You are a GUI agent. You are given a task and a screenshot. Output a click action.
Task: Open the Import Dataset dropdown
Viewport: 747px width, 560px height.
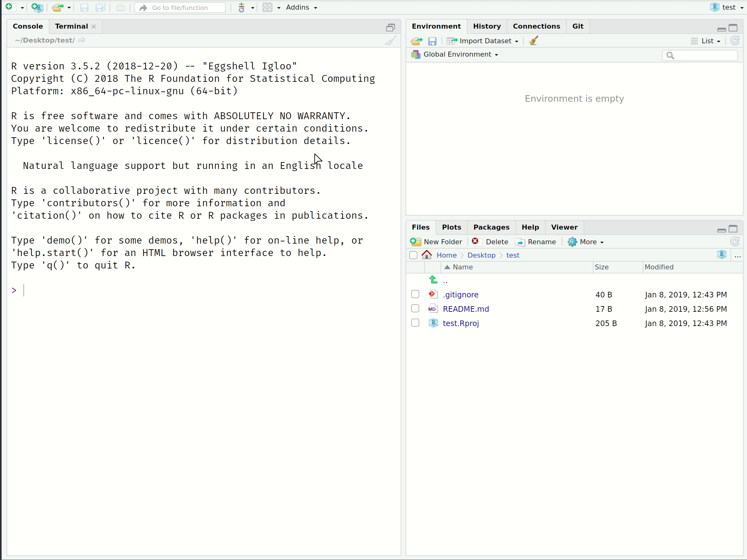click(x=483, y=41)
